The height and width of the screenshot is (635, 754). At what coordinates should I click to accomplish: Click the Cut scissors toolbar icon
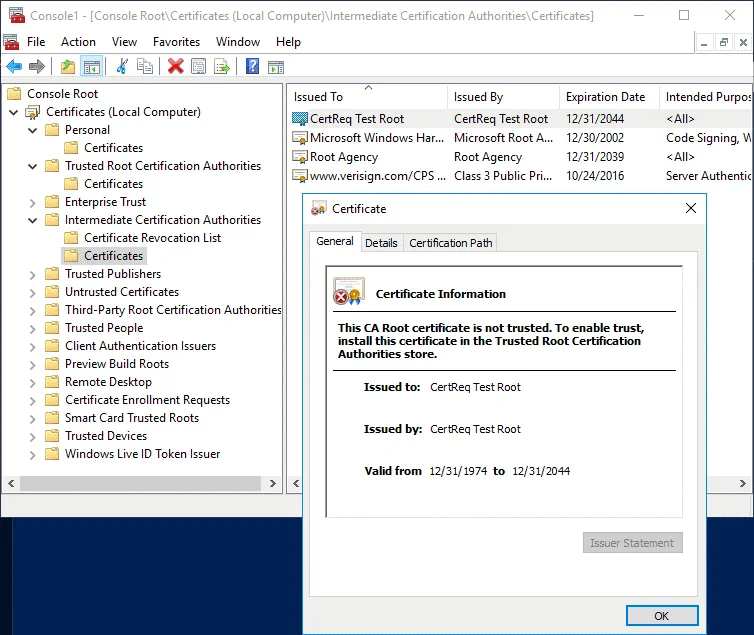click(122, 67)
